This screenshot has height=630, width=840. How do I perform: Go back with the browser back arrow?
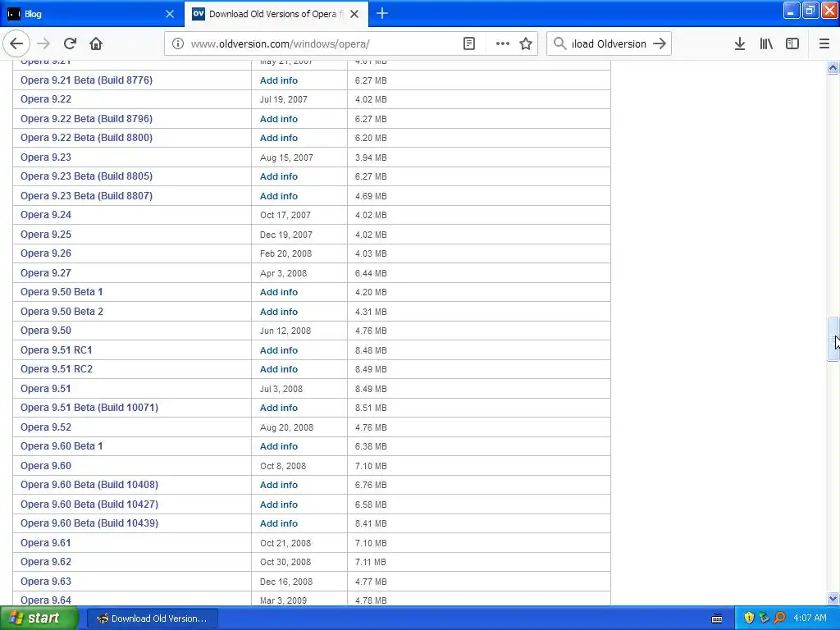tap(16, 44)
